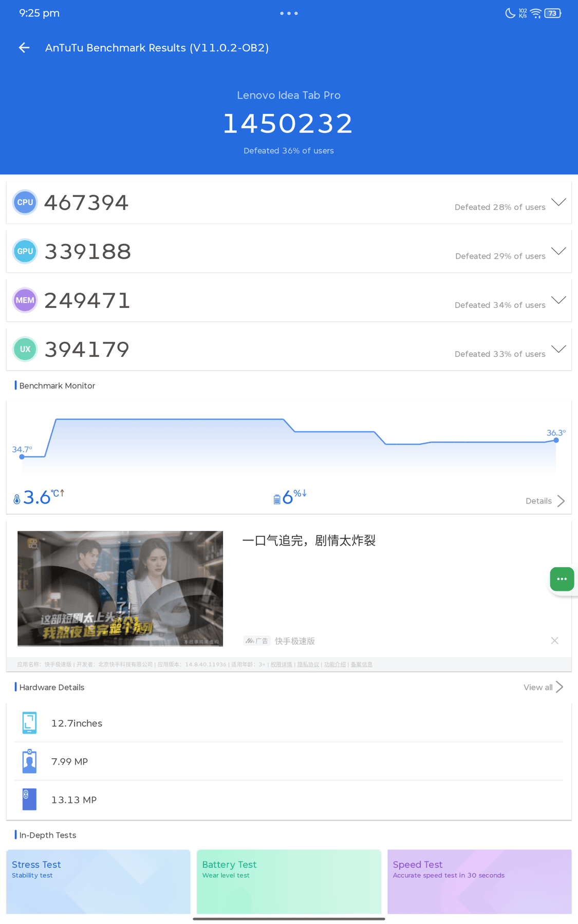Tap the do-not-disturb moon icon
The image size is (578, 924).
pyautogui.click(x=510, y=13)
